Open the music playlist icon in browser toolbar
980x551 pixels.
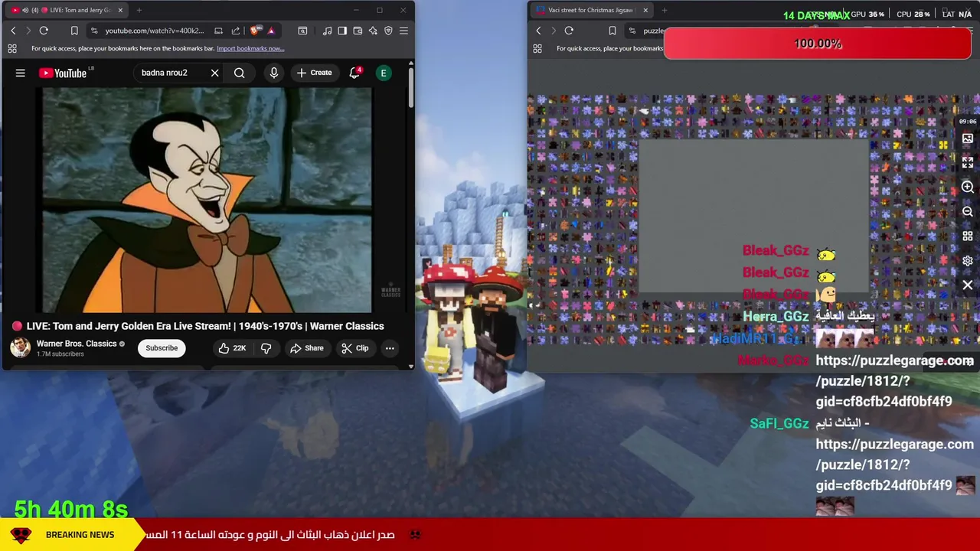[327, 31]
